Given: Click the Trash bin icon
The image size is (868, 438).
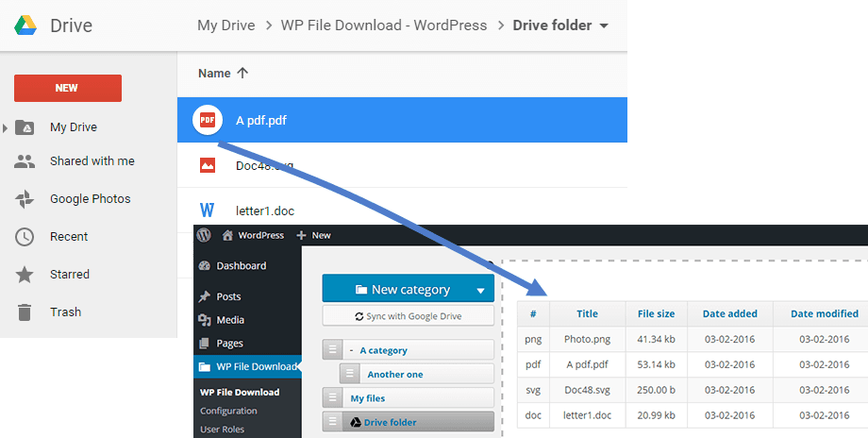Looking at the screenshot, I should click(x=25, y=312).
